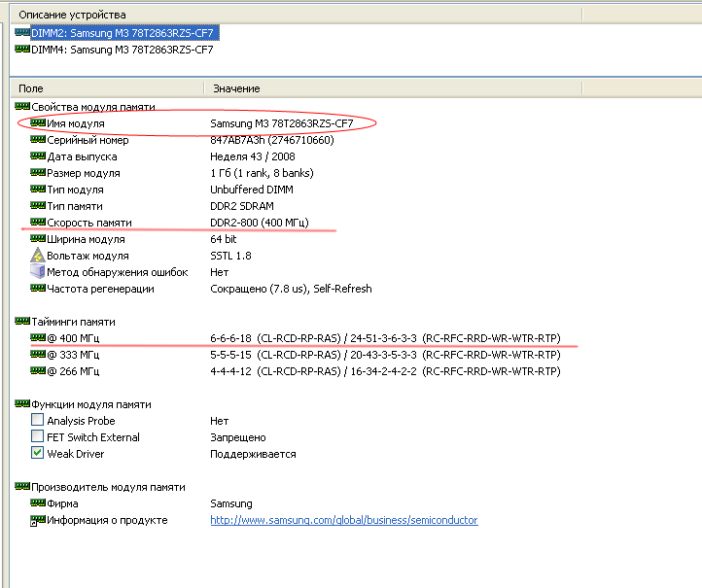The height and width of the screenshot is (588, 702).
Task: Select value 'SSTL 1.8'
Action: [230, 256]
